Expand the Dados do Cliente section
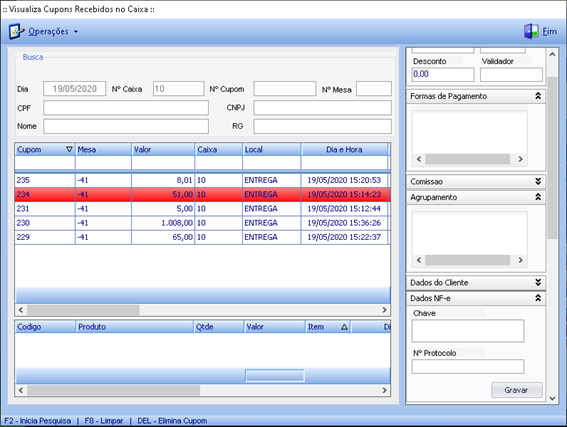Viewport: 567px width, 427px height. click(538, 282)
